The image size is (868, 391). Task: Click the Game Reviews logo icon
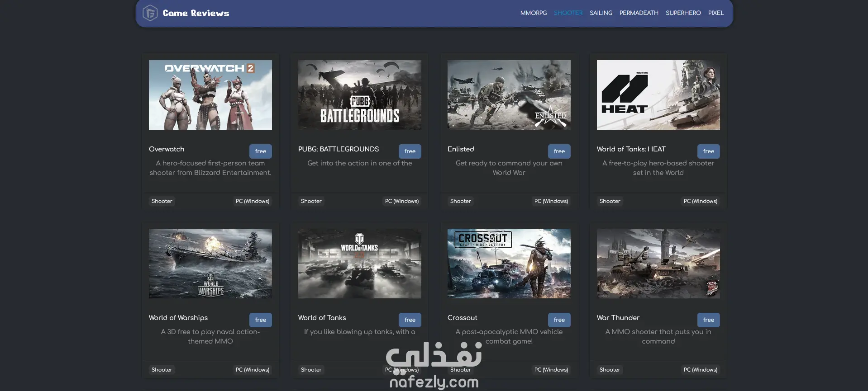pos(150,13)
